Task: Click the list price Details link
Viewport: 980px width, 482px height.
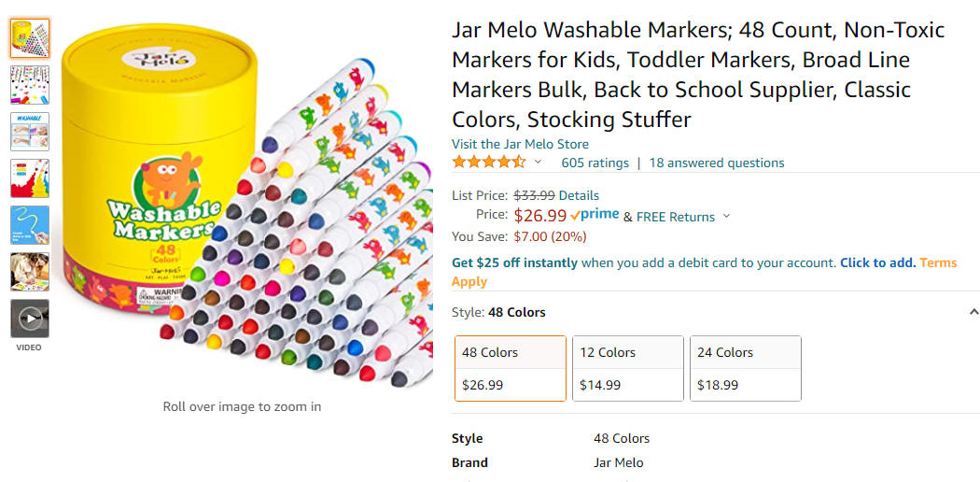Action: point(579,195)
